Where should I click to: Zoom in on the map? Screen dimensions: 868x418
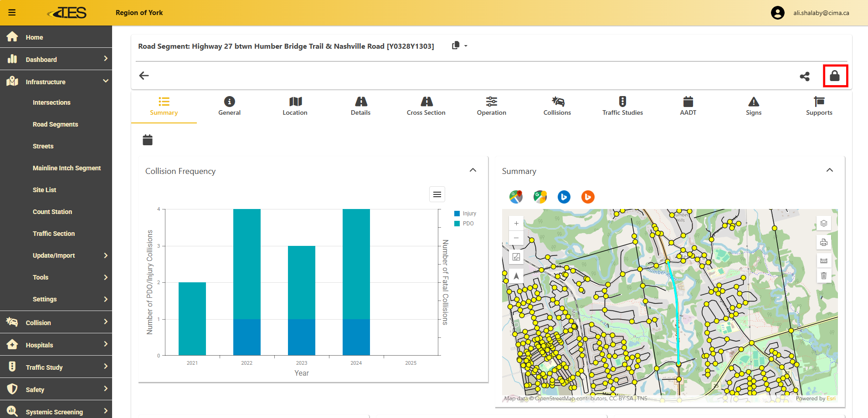tap(516, 223)
